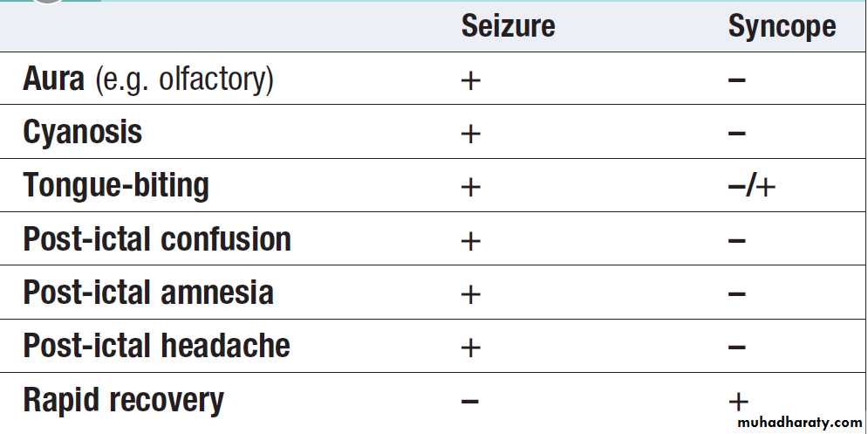The width and height of the screenshot is (868, 434).
Task: Select the Post-ictal headache label
Action: pos(156,346)
